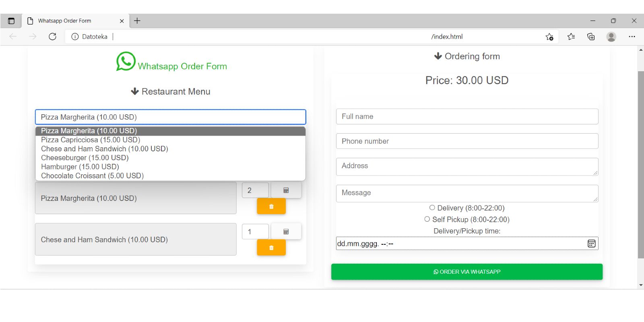Select Pizza Capricciosa from the menu list
Viewport: 644px width, 322px height.
pyautogui.click(x=91, y=140)
